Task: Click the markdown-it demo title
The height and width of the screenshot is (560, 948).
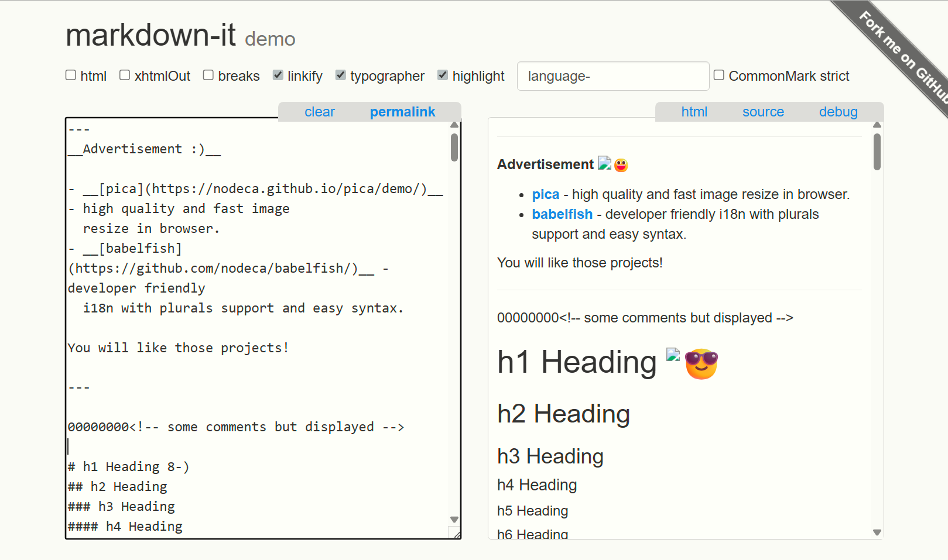Action: click(x=180, y=35)
